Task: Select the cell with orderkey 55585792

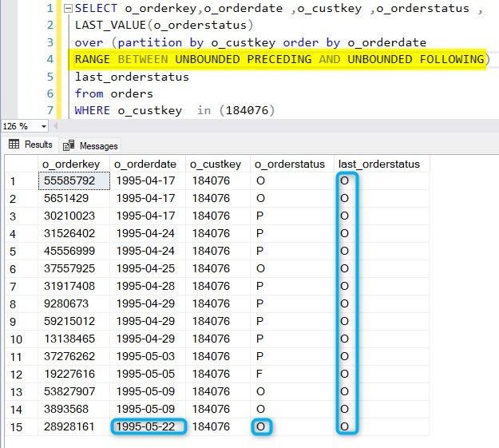Action: click(73, 180)
